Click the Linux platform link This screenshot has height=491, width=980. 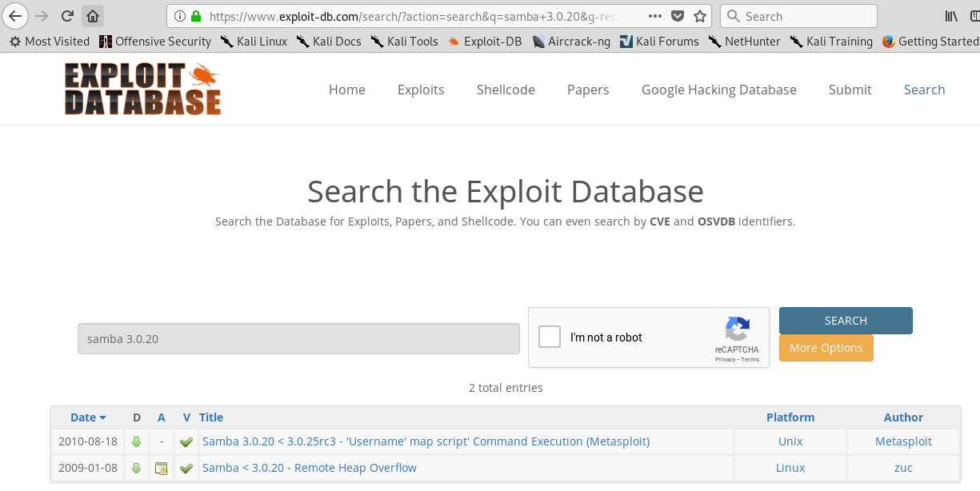[790, 468]
